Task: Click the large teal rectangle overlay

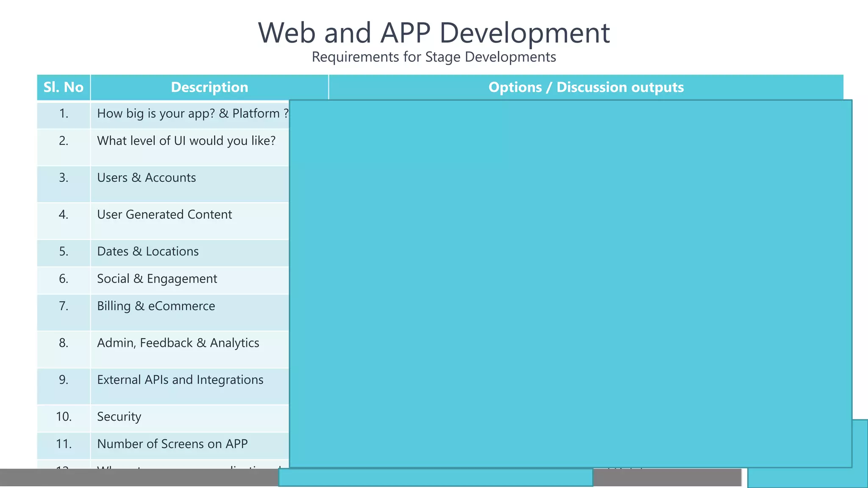Action: click(x=570, y=284)
